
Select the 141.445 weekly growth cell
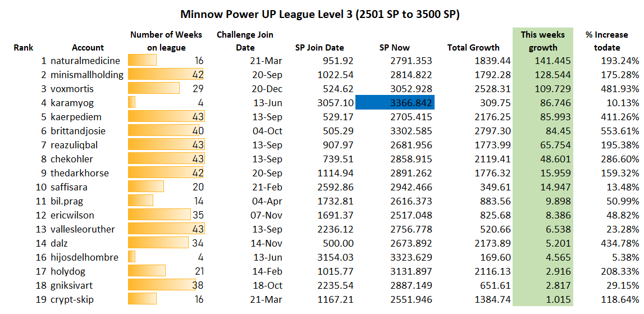553,61
